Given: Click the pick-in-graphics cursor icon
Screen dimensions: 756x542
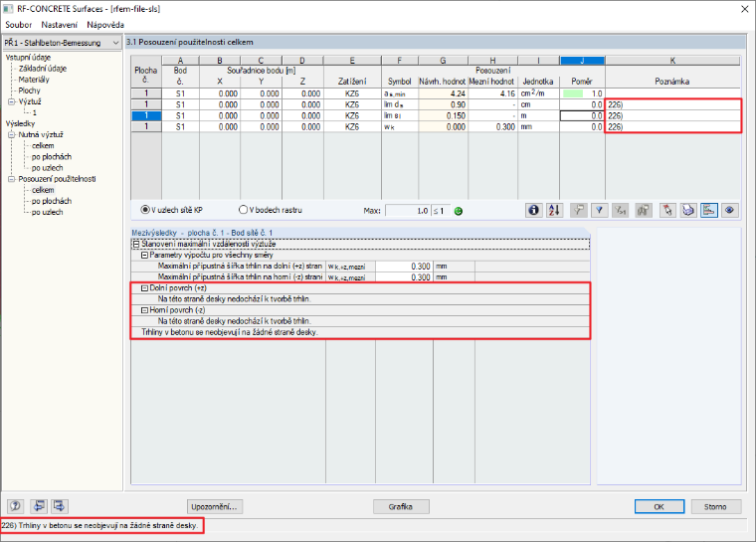Looking at the screenshot, I should pyautogui.click(x=667, y=210).
